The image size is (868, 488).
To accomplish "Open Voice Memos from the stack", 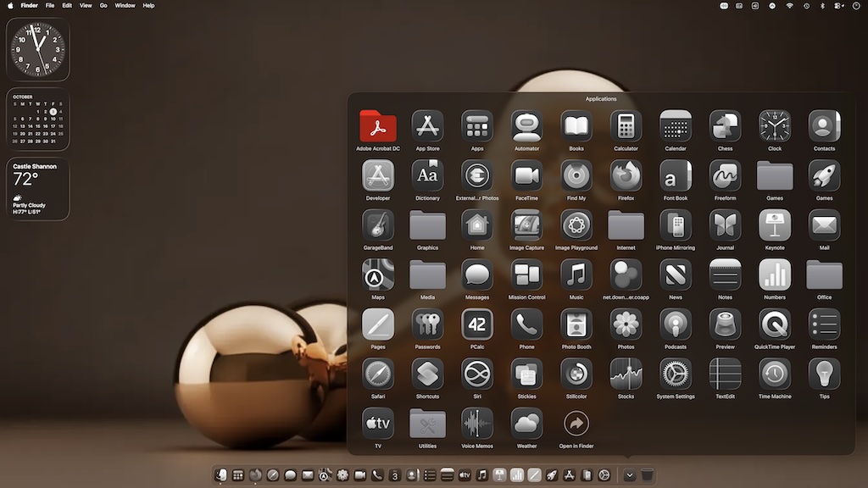I will (x=477, y=424).
